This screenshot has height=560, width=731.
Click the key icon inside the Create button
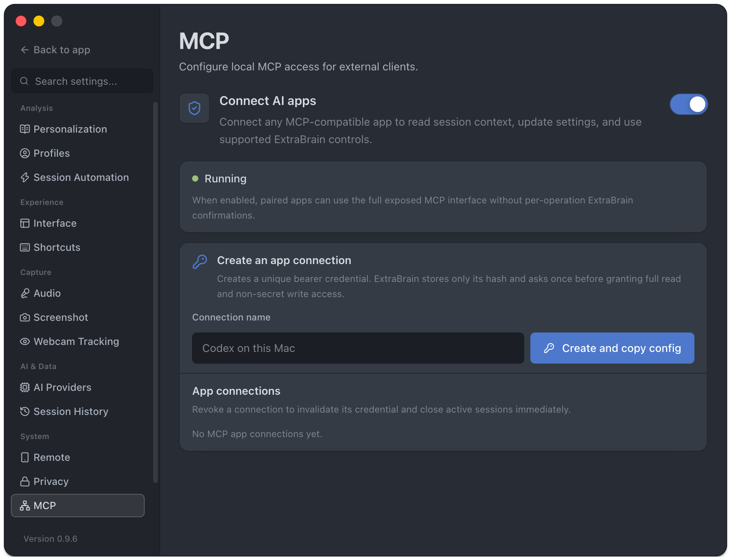coord(549,348)
